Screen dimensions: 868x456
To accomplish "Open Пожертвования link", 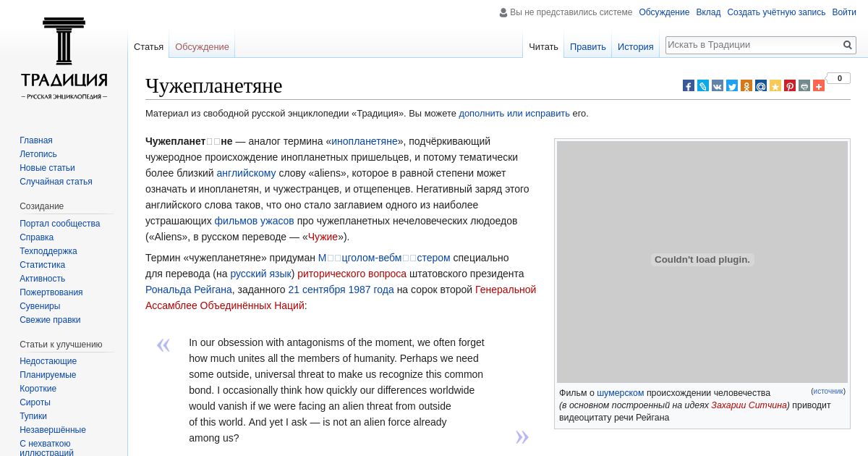I will [51, 292].
